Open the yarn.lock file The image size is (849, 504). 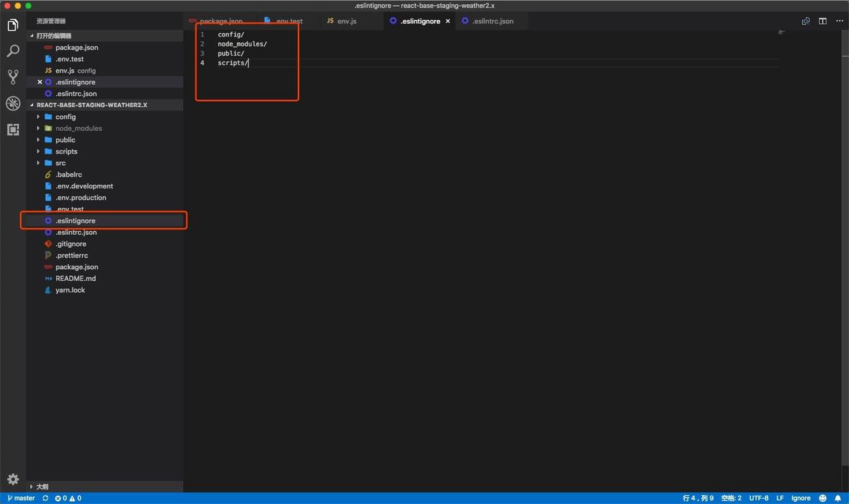pyautogui.click(x=105, y=290)
